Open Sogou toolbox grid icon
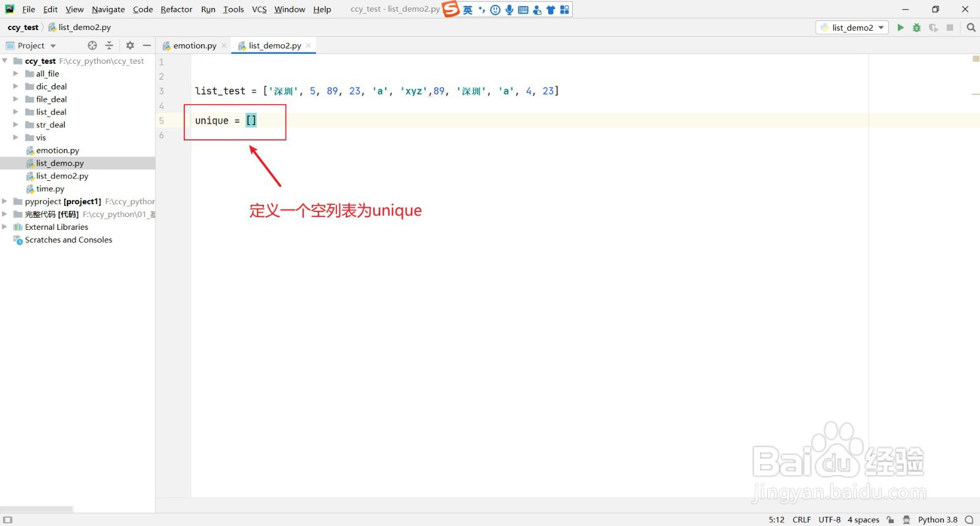Image resolution: width=980 pixels, height=526 pixels. 565,10
